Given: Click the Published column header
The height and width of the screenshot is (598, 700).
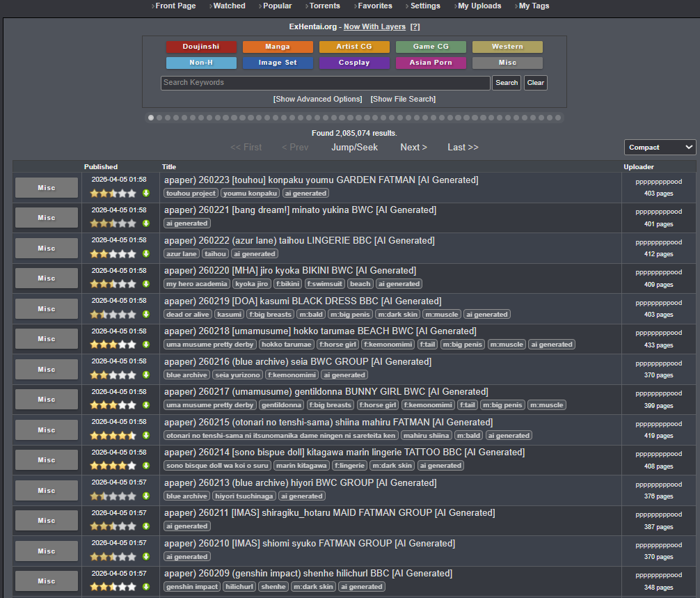Looking at the screenshot, I should (101, 166).
